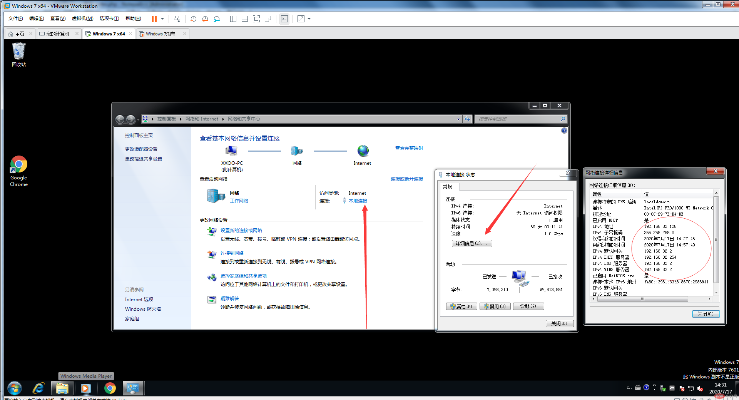Click this computer icon in the network map

click(231, 151)
